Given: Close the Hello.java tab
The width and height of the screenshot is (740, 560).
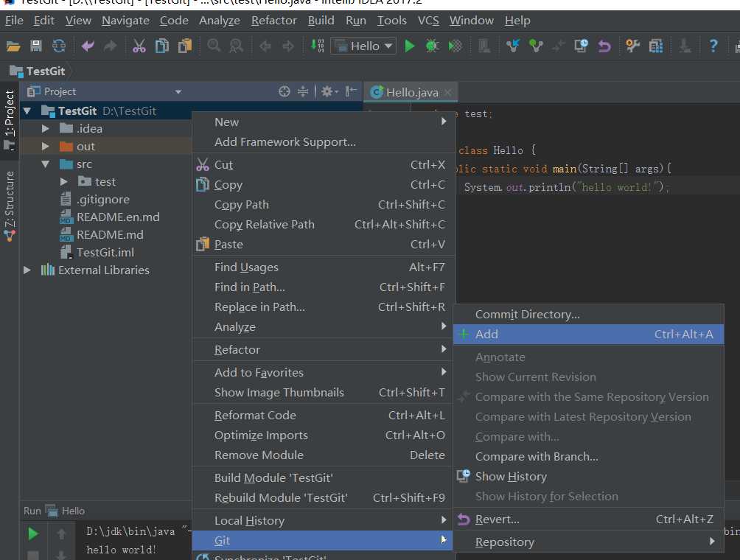Looking at the screenshot, I should coord(448,92).
